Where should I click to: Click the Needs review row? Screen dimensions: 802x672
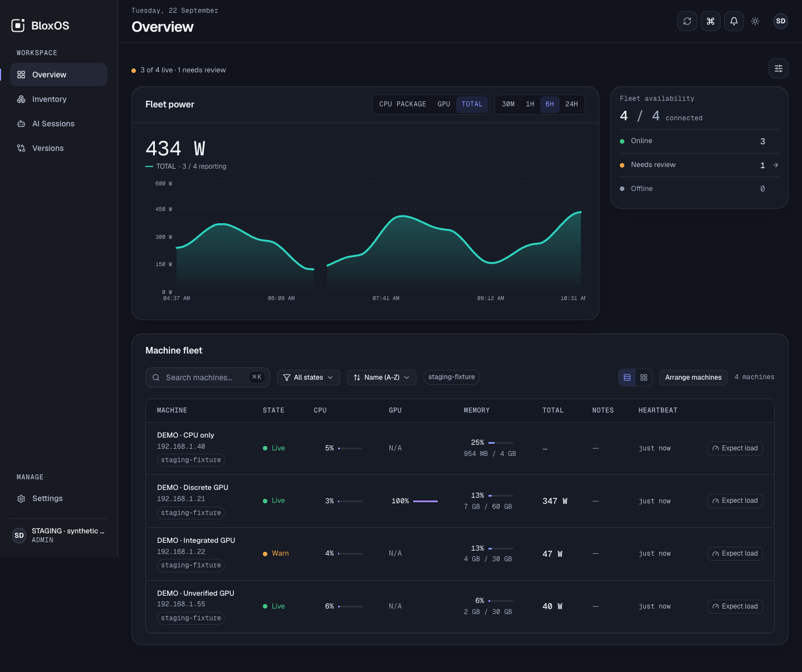coord(700,165)
